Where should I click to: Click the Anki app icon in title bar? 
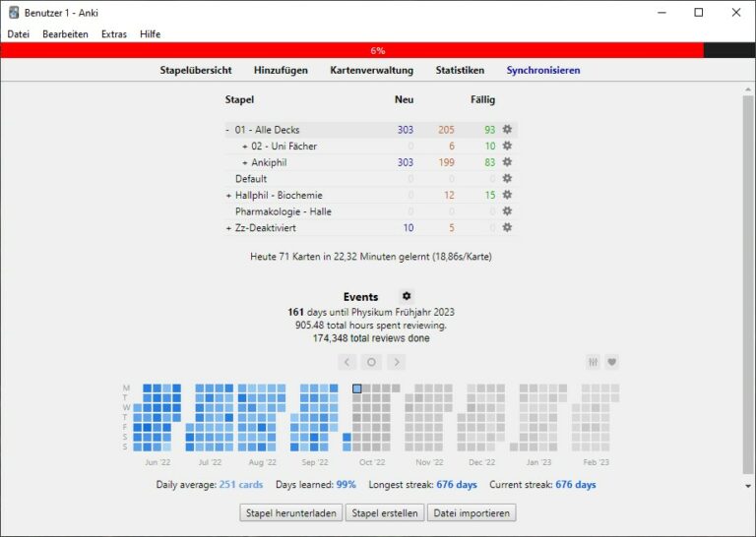coord(14,13)
